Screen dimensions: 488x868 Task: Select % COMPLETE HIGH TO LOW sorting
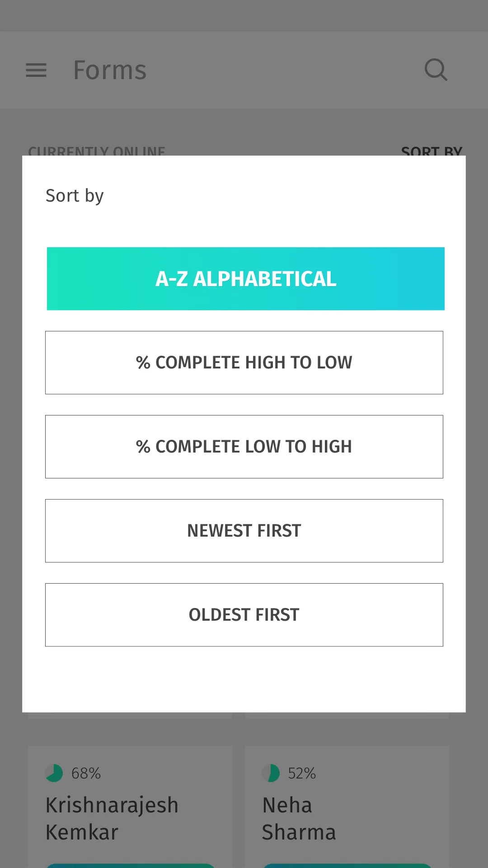pos(244,363)
